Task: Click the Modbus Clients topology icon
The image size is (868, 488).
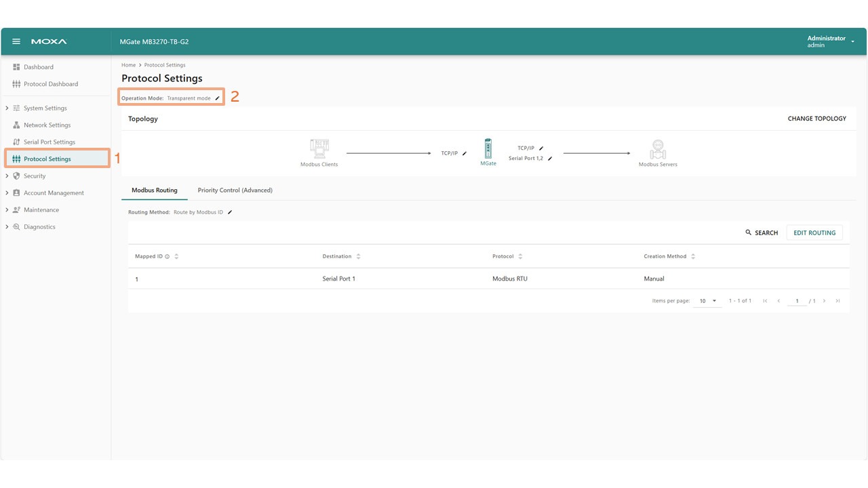Action: (x=319, y=149)
